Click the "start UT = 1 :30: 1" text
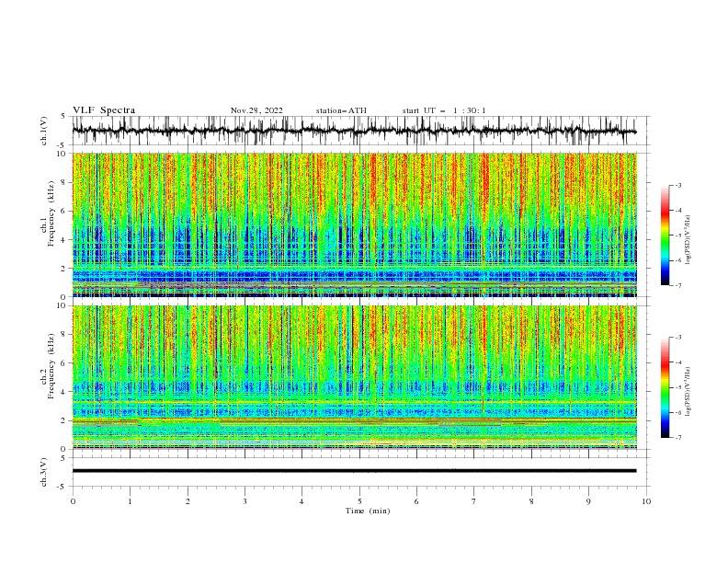728x563 pixels. click(x=444, y=110)
